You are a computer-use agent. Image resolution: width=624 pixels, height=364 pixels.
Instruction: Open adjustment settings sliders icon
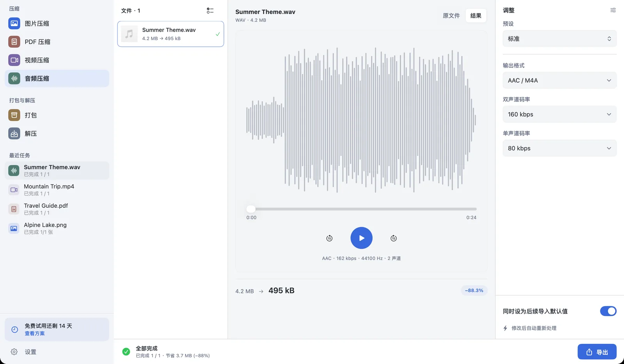tap(613, 11)
